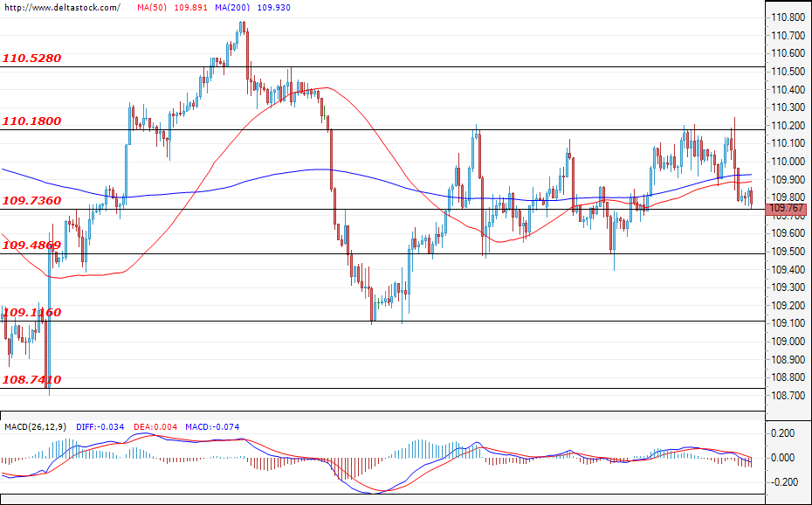Click the current price tag 109.767
The image size is (812, 505).
click(786, 209)
